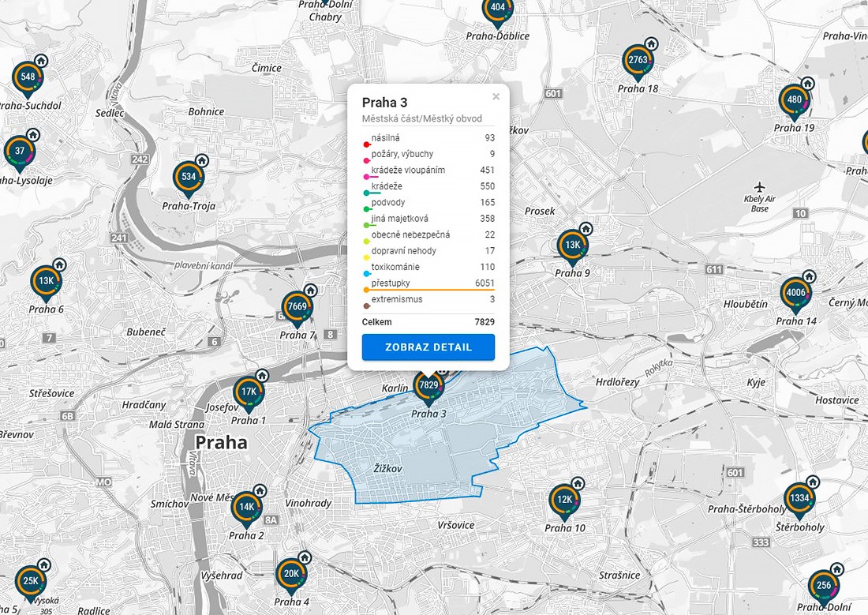Click the Praha 18 marker showing 2763

point(638,61)
